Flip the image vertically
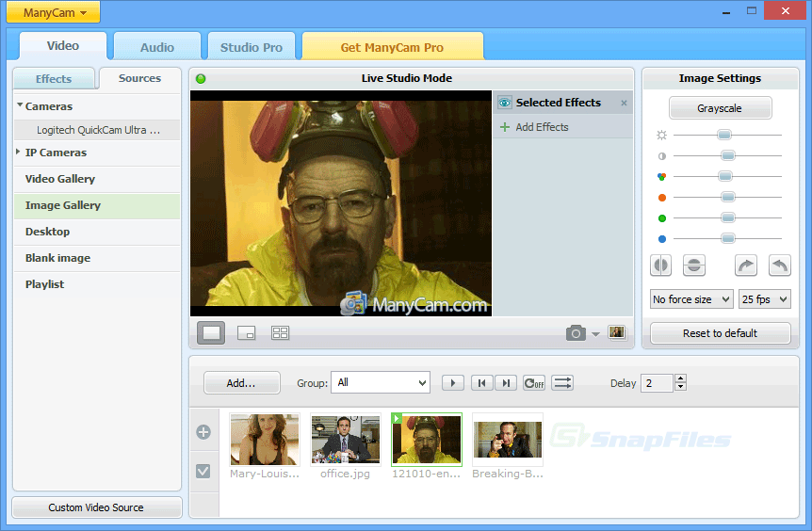Viewport: 812px width, 531px height. coord(694,265)
